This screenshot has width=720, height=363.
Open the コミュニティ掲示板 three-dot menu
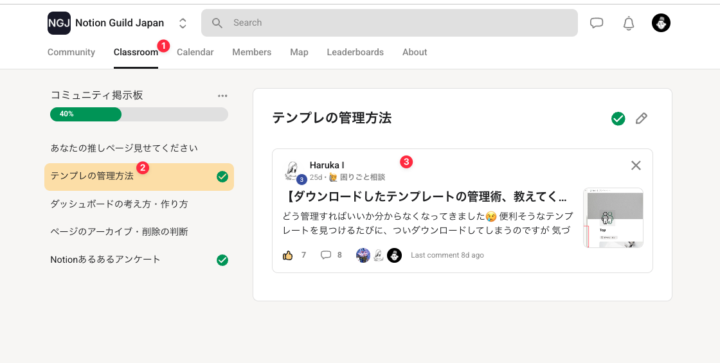click(x=223, y=95)
